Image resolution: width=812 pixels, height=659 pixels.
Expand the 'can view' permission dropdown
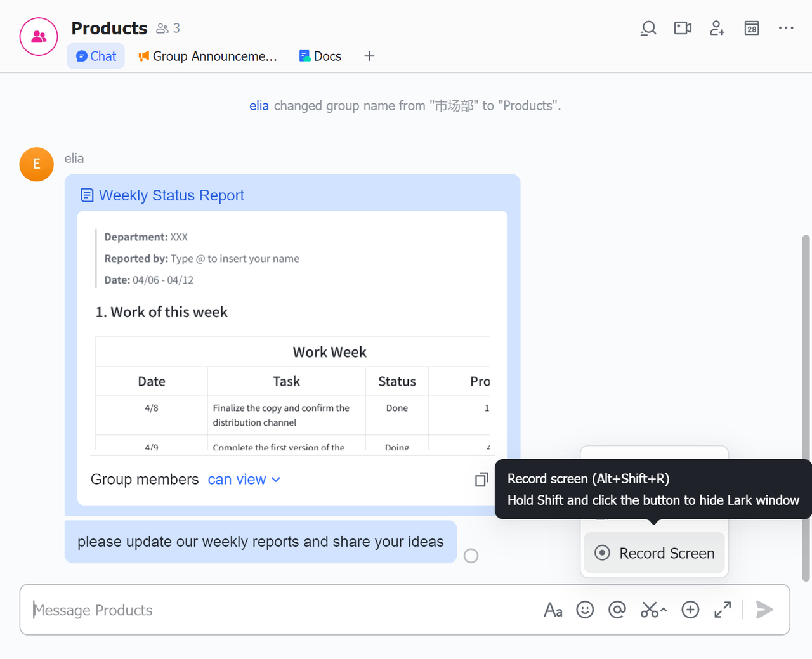244,480
